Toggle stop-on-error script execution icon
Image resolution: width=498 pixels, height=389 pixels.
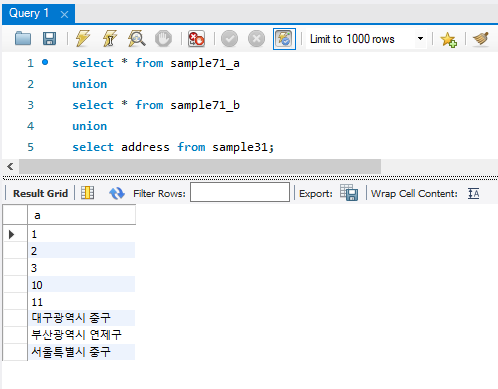click(x=196, y=39)
